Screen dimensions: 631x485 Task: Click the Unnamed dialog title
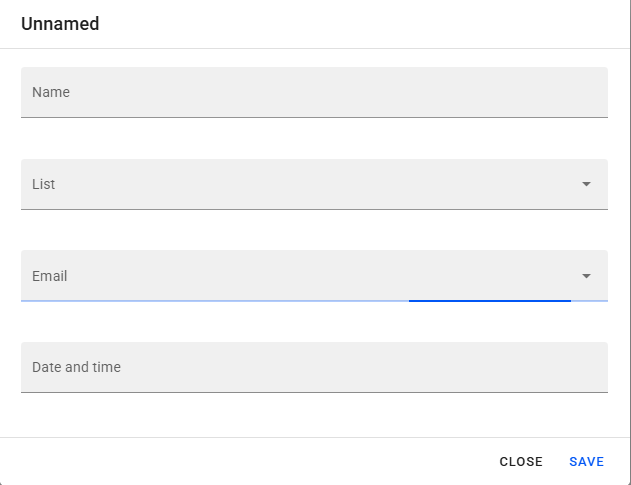[x=60, y=24]
